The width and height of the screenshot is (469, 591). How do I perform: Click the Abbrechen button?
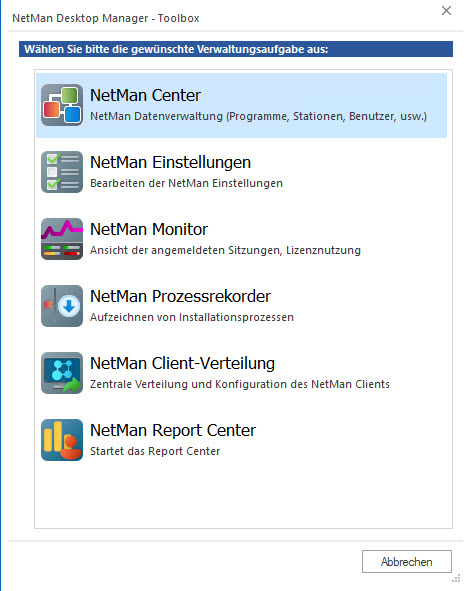pyautogui.click(x=407, y=562)
